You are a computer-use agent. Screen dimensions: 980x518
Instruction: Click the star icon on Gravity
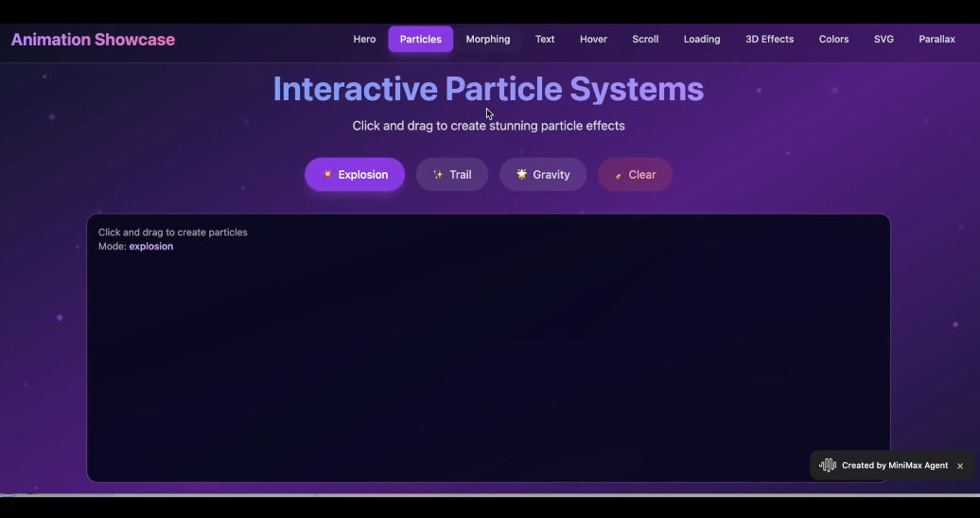(x=521, y=175)
